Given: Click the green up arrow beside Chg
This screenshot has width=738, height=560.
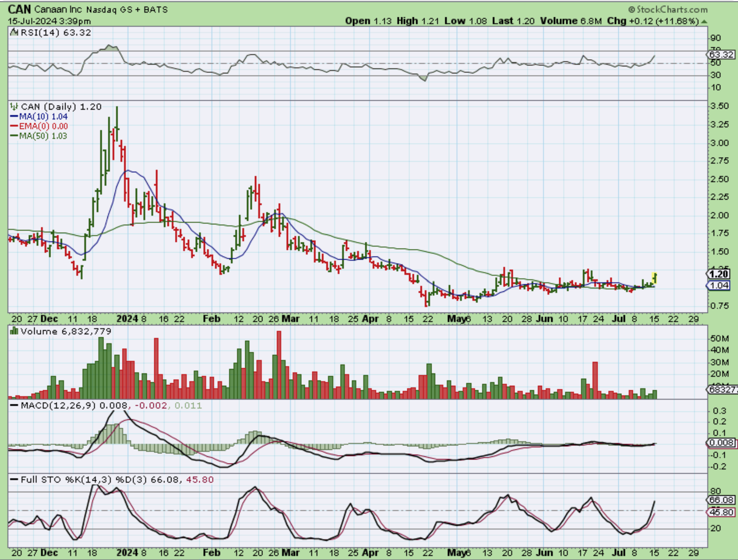Looking at the screenshot, I should click(704, 22).
